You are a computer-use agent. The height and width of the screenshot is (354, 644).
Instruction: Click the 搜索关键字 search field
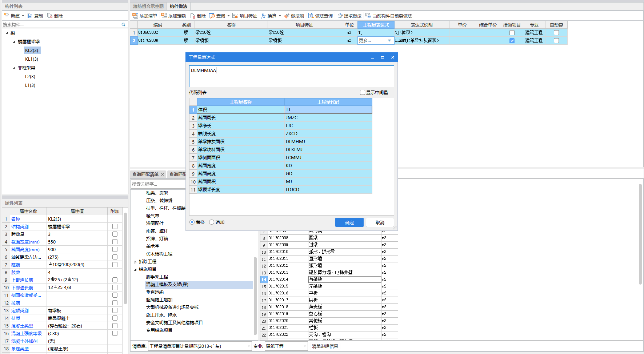[159, 184]
